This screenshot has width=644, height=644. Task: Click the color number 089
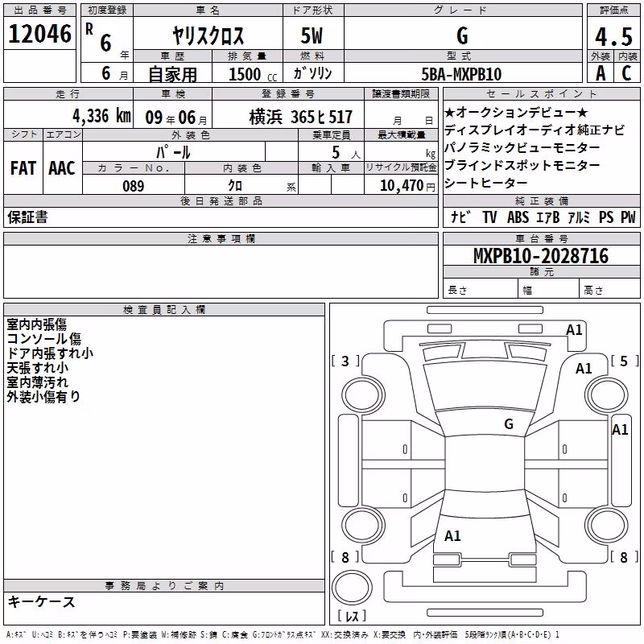click(x=133, y=186)
